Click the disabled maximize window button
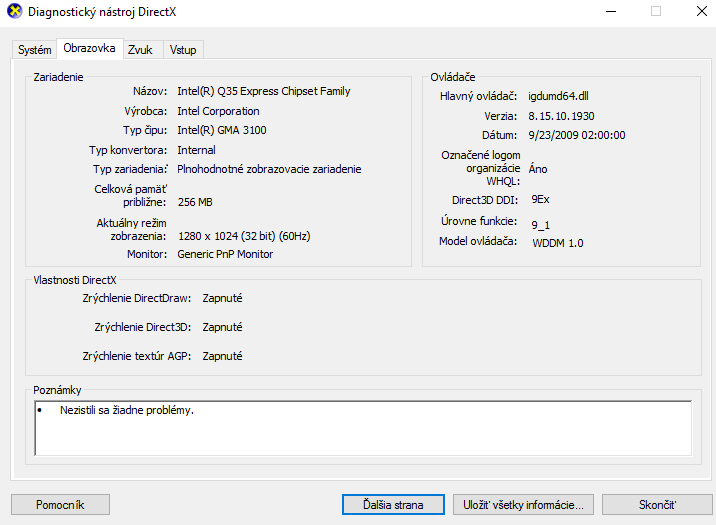Image resolution: width=716 pixels, height=525 pixels. (656, 11)
